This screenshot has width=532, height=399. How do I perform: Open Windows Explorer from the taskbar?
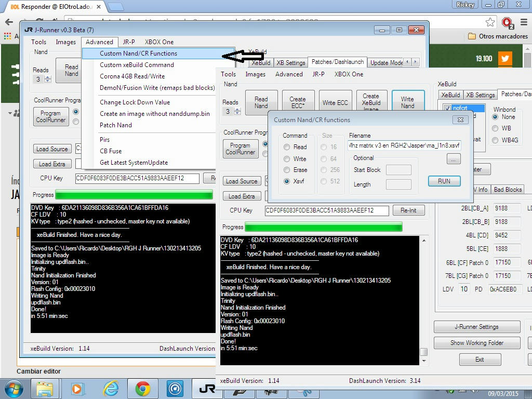point(45,389)
